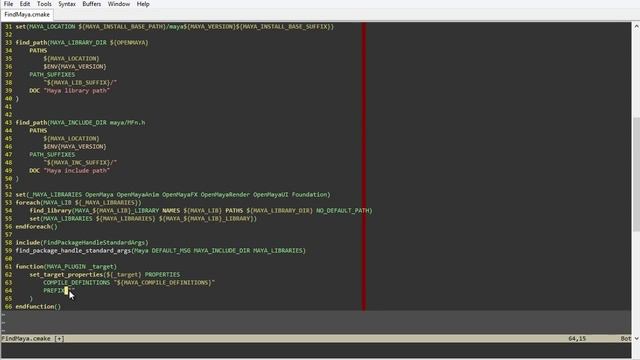Click "Maya include path" string
The height and width of the screenshot is (360, 640).
(77, 171)
